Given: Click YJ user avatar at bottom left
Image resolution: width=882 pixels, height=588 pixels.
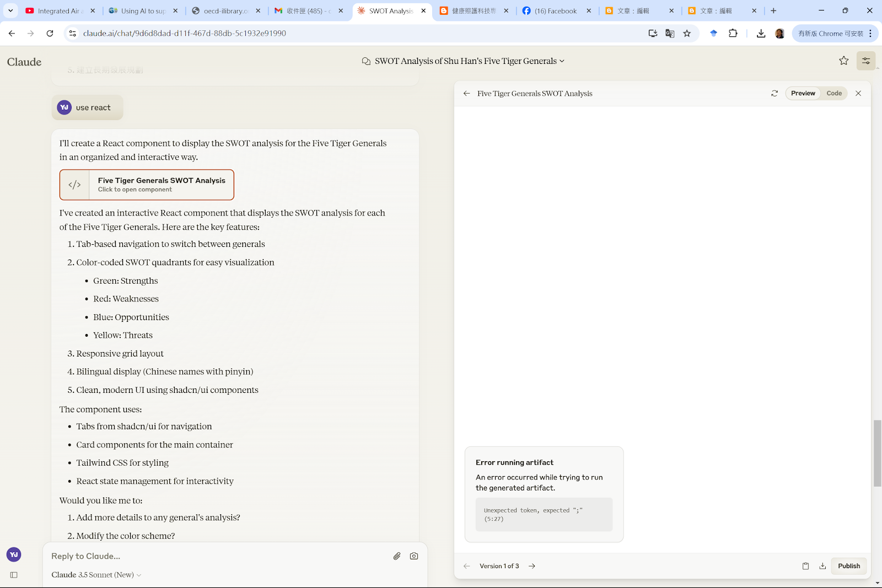Looking at the screenshot, I should (14, 554).
